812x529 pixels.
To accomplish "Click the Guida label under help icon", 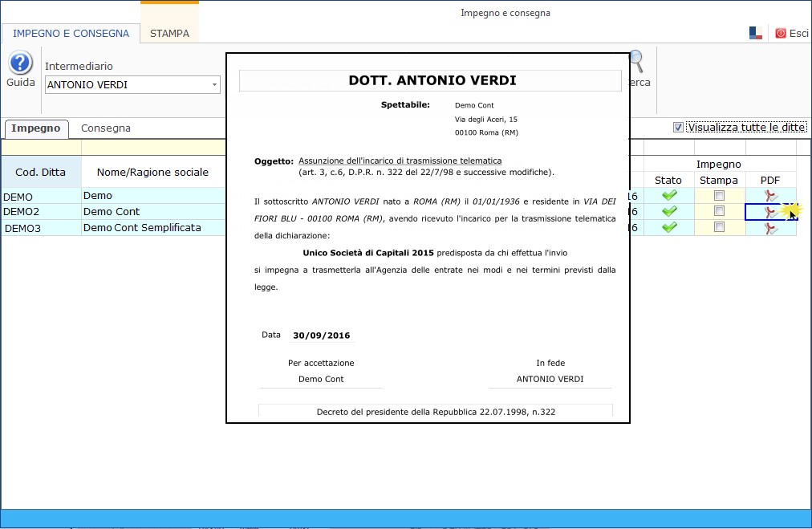I will coord(21,83).
